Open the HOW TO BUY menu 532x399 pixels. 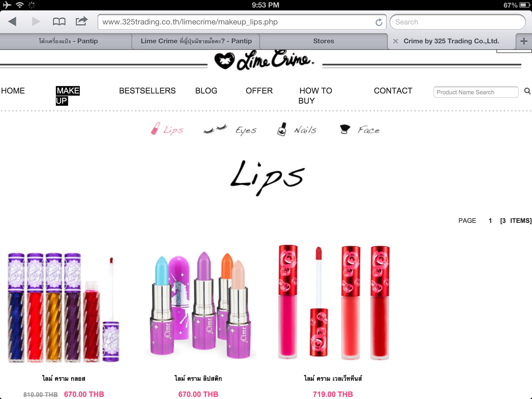click(315, 96)
